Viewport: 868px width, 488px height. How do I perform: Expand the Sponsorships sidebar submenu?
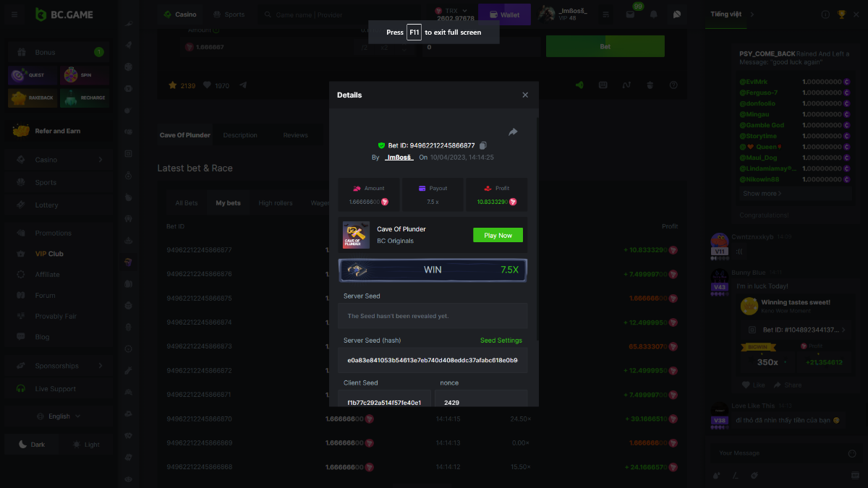point(101,366)
